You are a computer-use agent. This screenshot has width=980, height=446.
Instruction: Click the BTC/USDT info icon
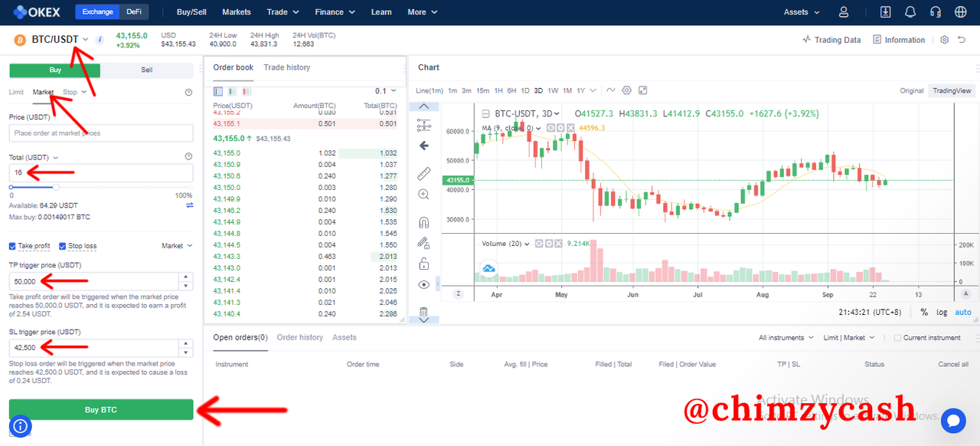(x=100, y=39)
